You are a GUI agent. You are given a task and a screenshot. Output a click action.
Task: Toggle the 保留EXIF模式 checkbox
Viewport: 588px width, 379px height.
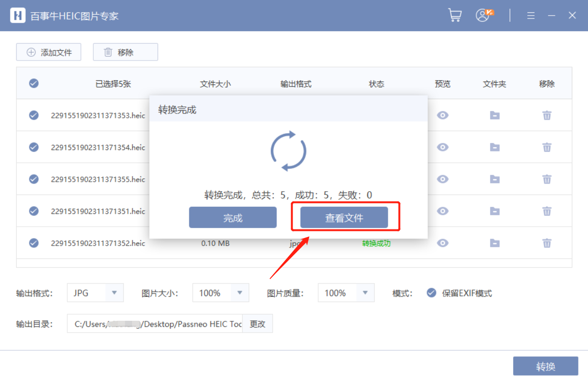(x=431, y=293)
